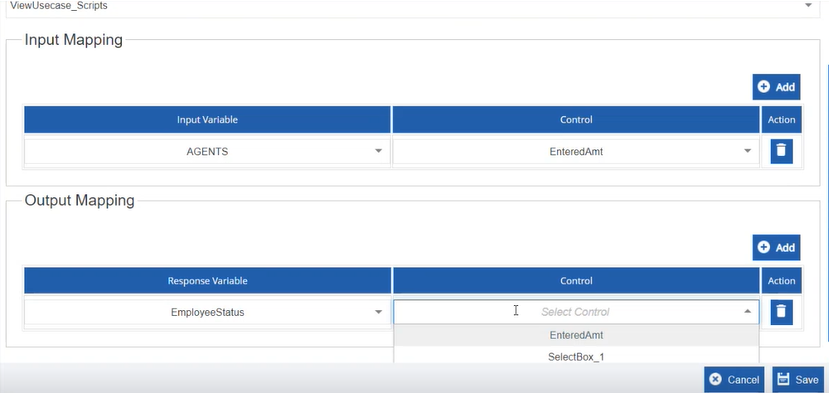829x393 pixels.
Task: Click the Control header in Output Mapping
Action: [x=576, y=281]
